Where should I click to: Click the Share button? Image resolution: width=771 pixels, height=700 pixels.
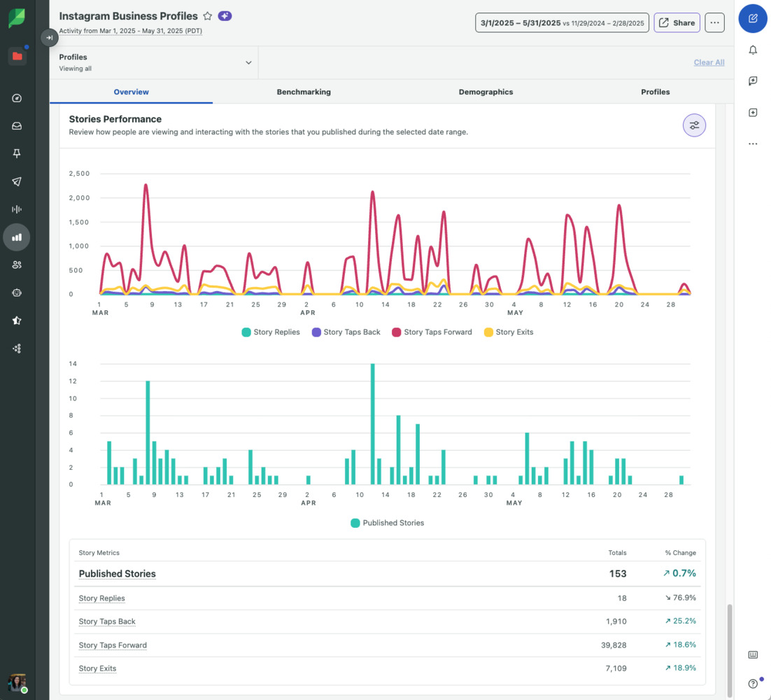click(x=677, y=22)
